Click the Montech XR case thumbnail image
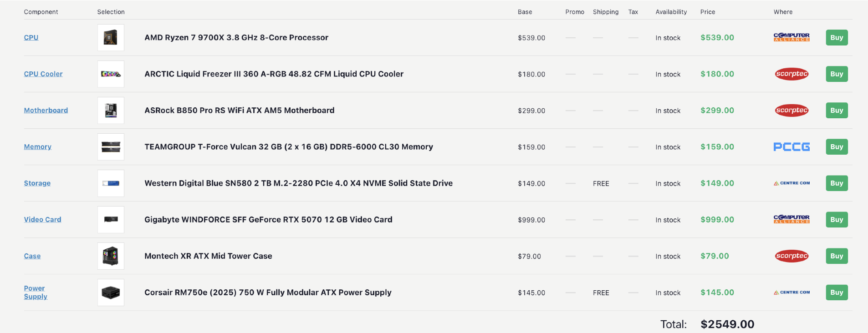Screen dimensions: 868x333 coord(111,256)
